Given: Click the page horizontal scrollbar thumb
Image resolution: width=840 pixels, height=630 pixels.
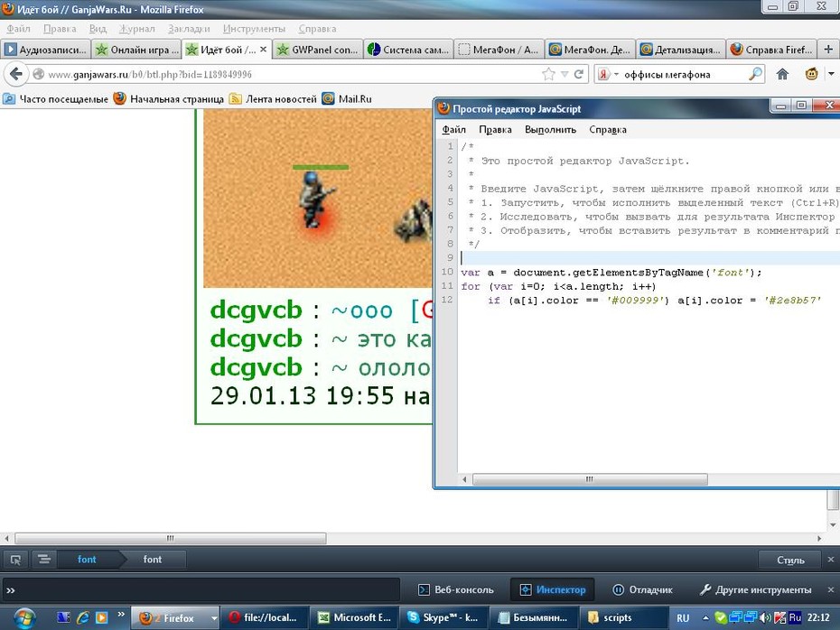Looking at the screenshot, I should [171, 538].
